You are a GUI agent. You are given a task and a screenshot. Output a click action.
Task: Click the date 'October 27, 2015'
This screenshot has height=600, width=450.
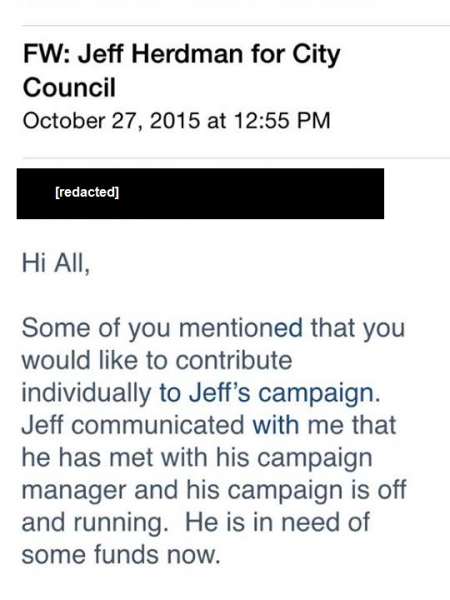(x=111, y=121)
